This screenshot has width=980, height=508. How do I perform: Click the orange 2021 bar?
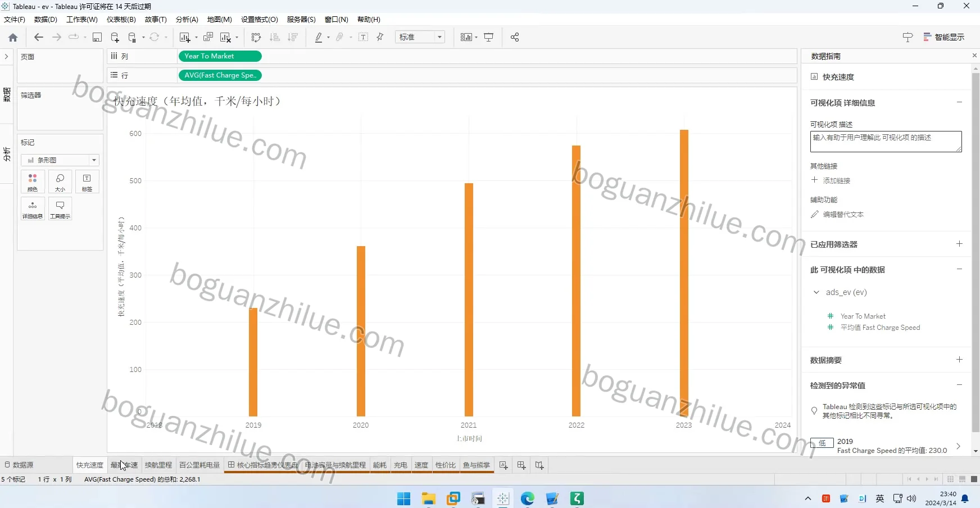click(469, 300)
